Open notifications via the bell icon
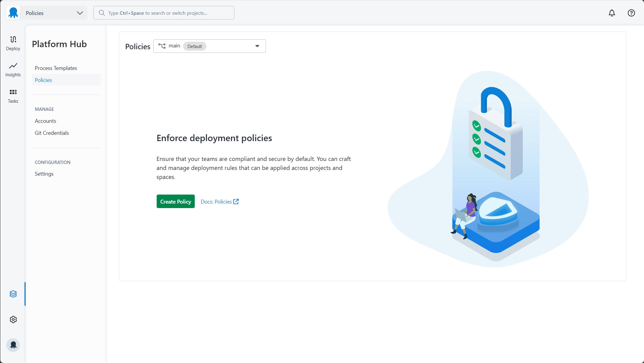The image size is (644, 363). (x=612, y=13)
